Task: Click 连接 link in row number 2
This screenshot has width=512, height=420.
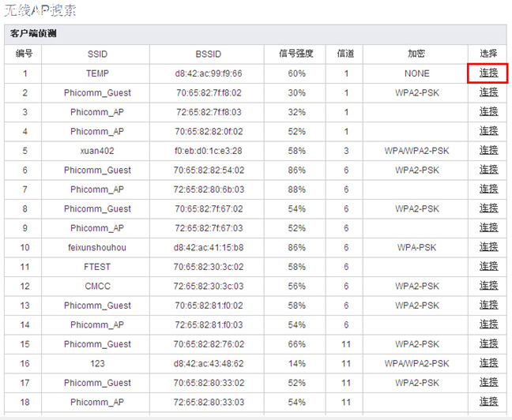Action: (x=488, y=92)
